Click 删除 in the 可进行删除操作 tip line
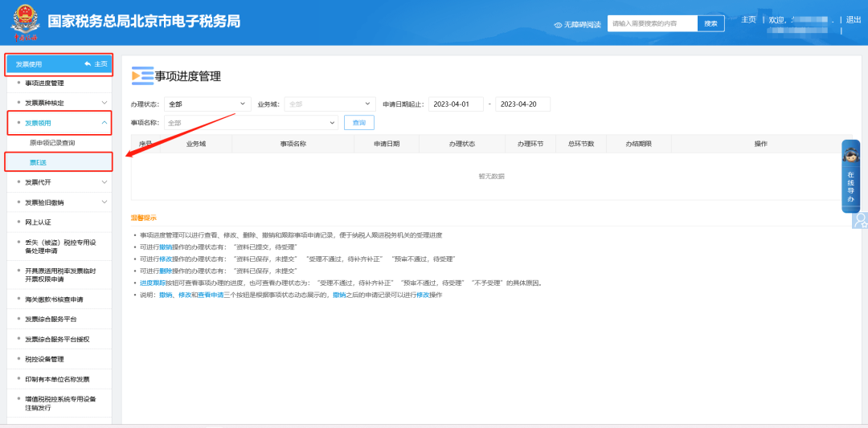868x428 pixels. click(x=166, y=271)
